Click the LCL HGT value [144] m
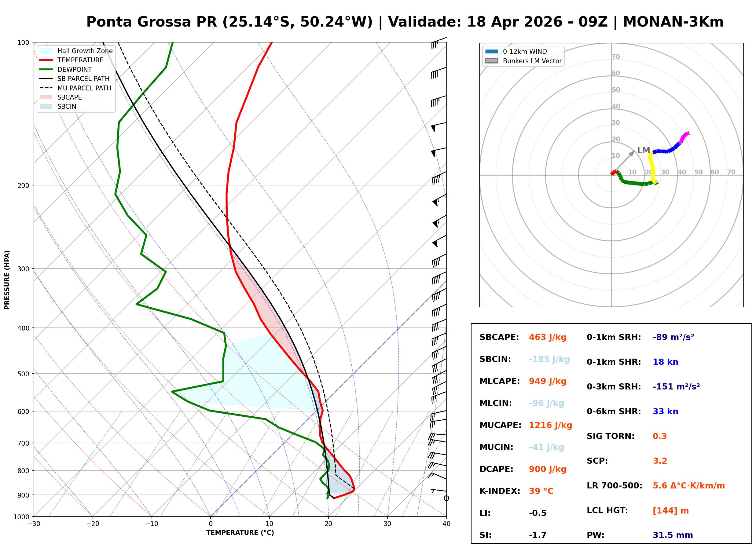 coord(670,511)
